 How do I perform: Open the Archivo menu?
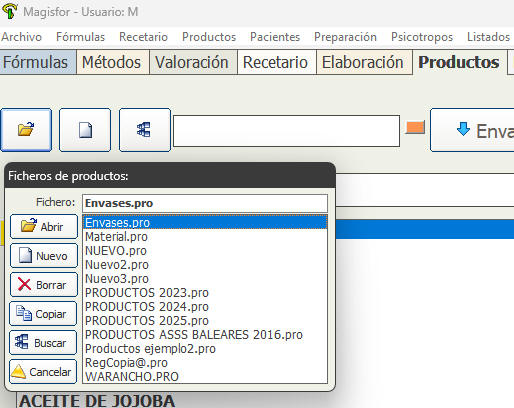click(22, 37)
